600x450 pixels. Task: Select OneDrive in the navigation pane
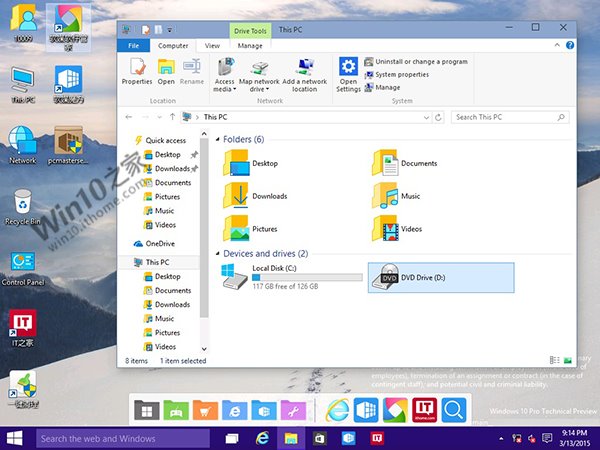(159, 243)
